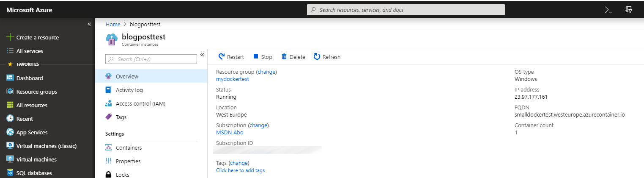The width and height of the screenshot is (644, 178).
Task: Change the subscription
Action: [259, 125]
